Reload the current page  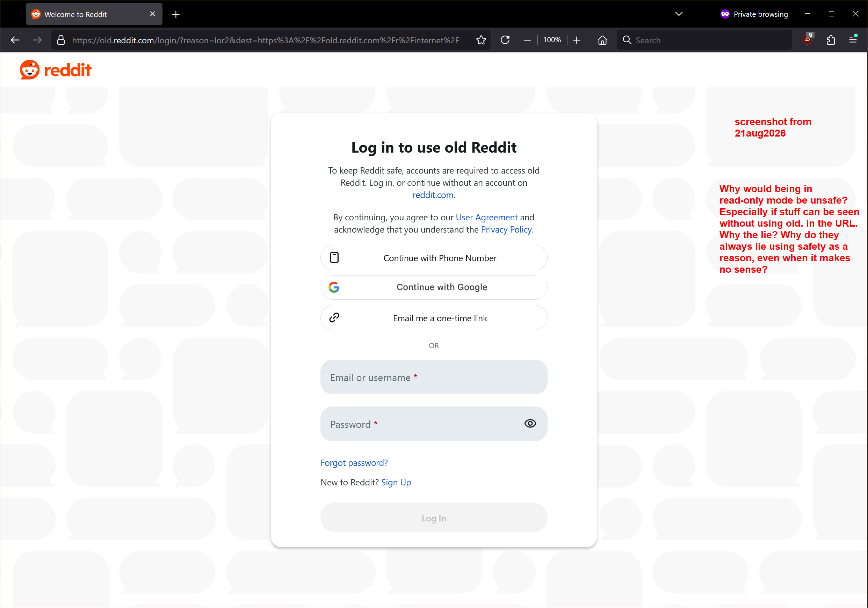pos(505,40)
